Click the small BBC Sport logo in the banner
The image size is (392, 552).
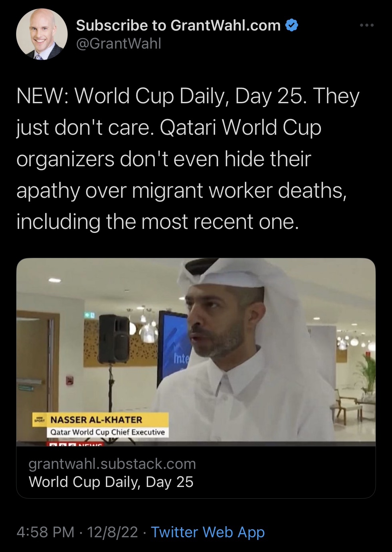pos(40,419)
